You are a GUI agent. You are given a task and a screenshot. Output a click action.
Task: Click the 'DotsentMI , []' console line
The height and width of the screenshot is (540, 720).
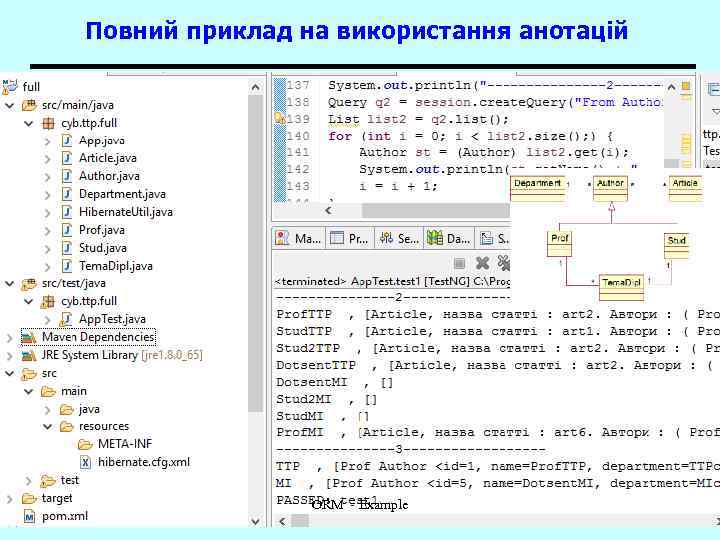pos(335,382)
